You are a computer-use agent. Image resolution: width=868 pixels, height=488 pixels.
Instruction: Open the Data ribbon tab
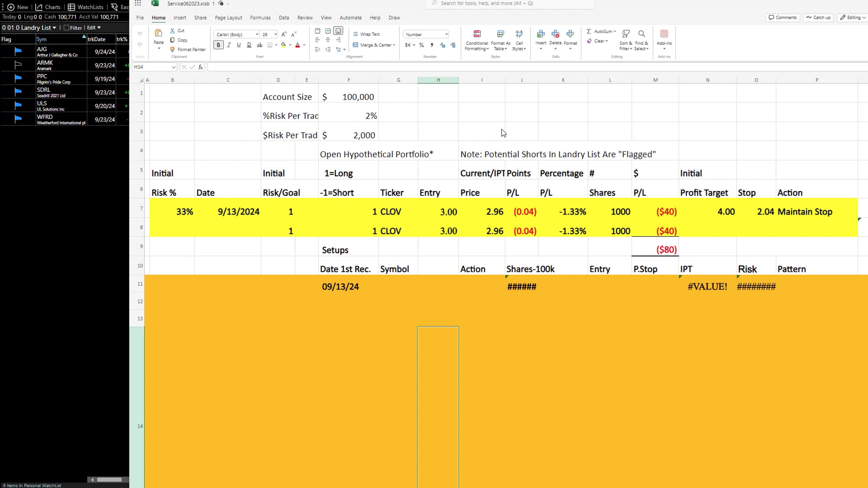pyautogui.click(x=284, y=18)
